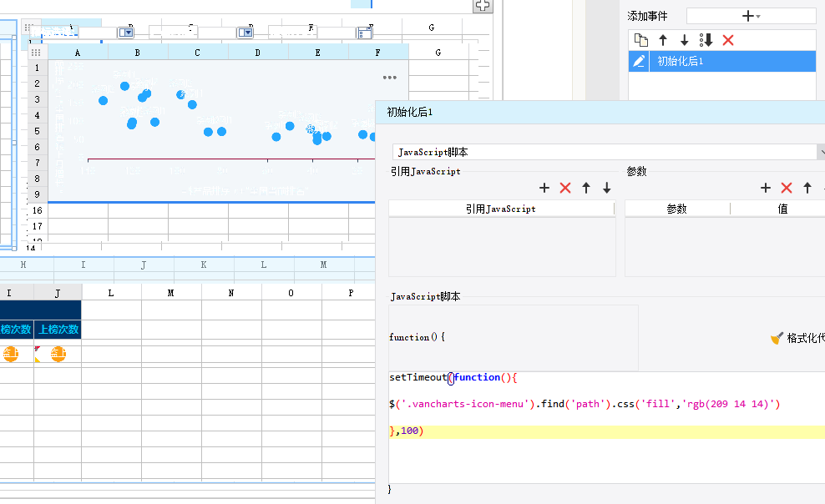Open the combo box widget near column D
The height and width of the screenshot is (504, 825).
(245, 33)
